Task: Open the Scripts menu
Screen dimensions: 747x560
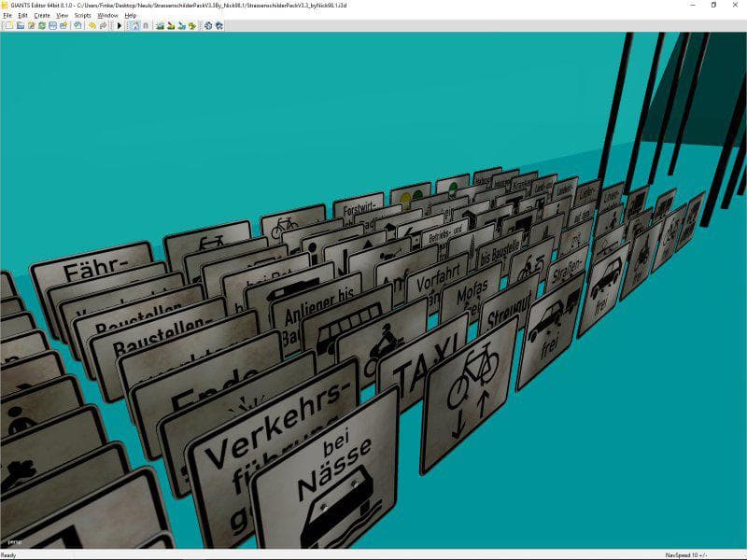Action: tap(82, 15)
